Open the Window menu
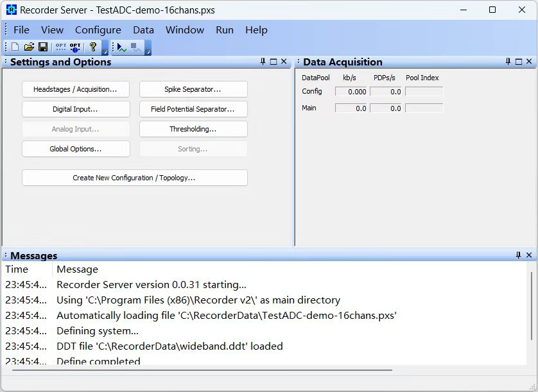 (185, 30)
